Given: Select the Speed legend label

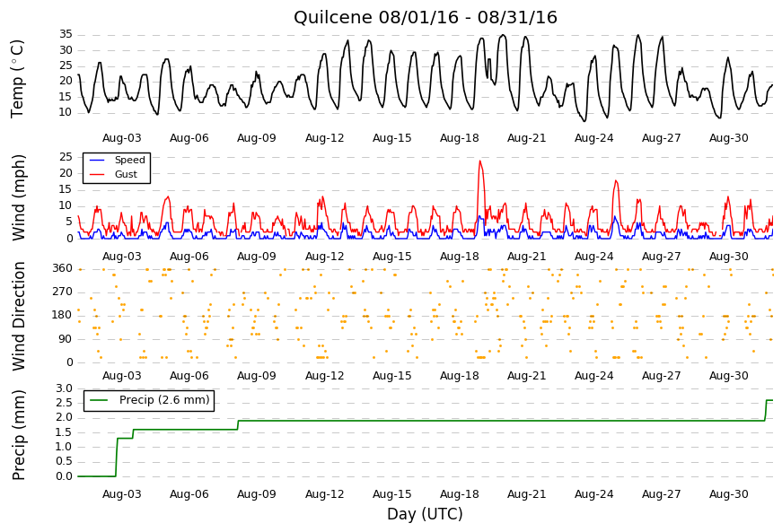Looking at the screenshot, I should pos(129,160).
